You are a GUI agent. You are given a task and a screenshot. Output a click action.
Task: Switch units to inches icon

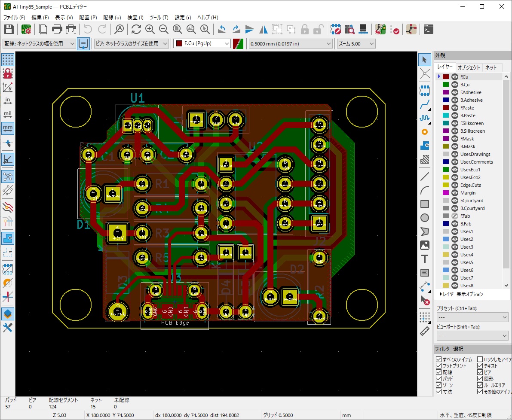(x=7, y=101)
